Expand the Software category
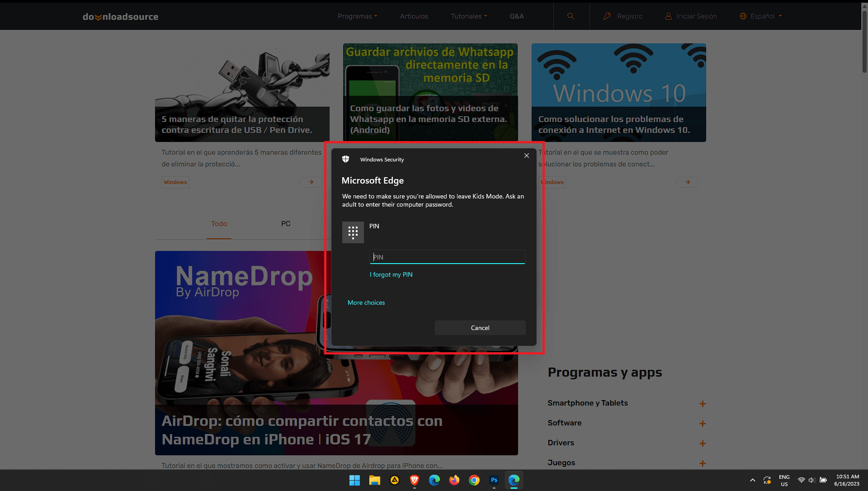 pos(703,424)
